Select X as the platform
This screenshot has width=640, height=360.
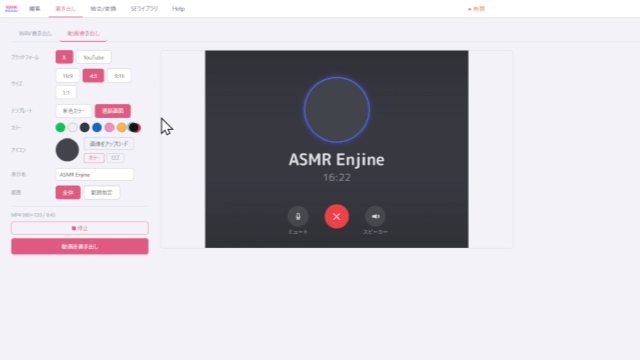64,57
